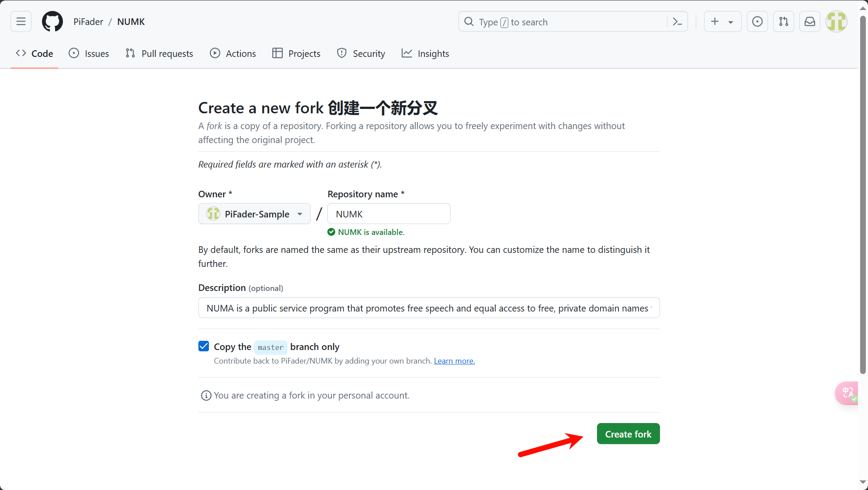Click the green check icon beside availability
868x490 pixels.
pyautogui.click(x=331, y=232)
